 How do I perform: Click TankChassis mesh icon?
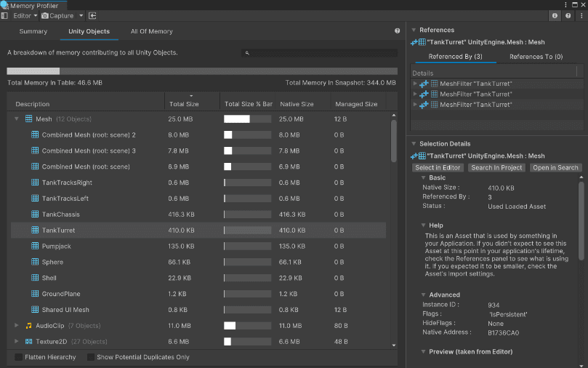[35, 215]
